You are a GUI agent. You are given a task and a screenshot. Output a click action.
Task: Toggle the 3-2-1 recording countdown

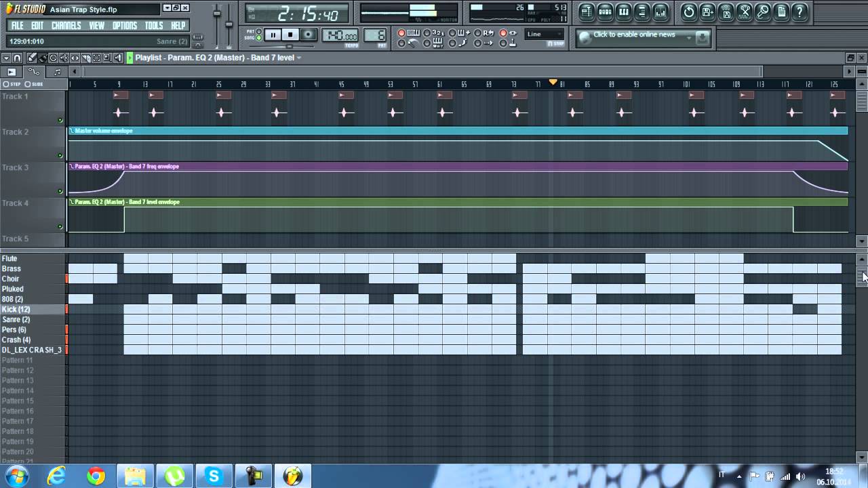[433, 33]
